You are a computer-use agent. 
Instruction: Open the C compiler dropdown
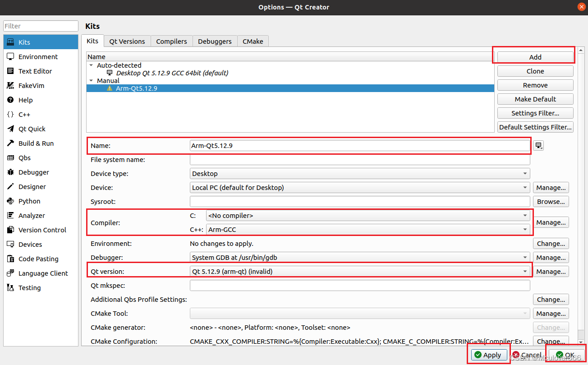click(368, 215)
